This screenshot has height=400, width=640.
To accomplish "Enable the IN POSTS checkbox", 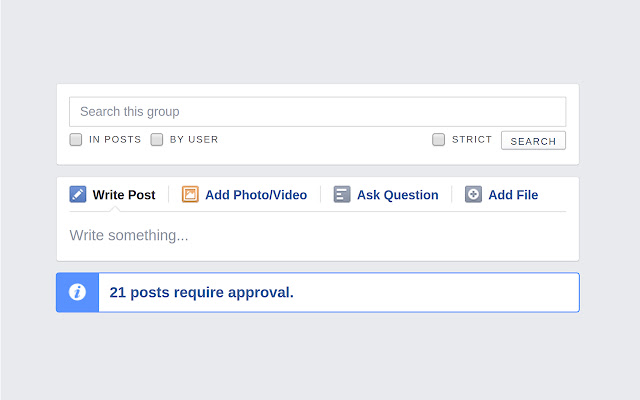I will tap(76, 140).
